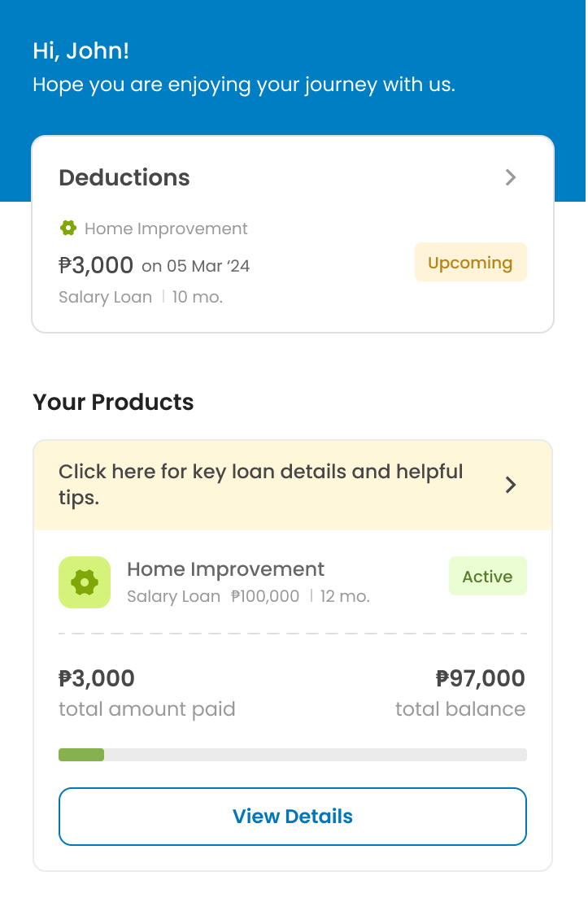Select the Upcoming status badge

coord(470,262)
